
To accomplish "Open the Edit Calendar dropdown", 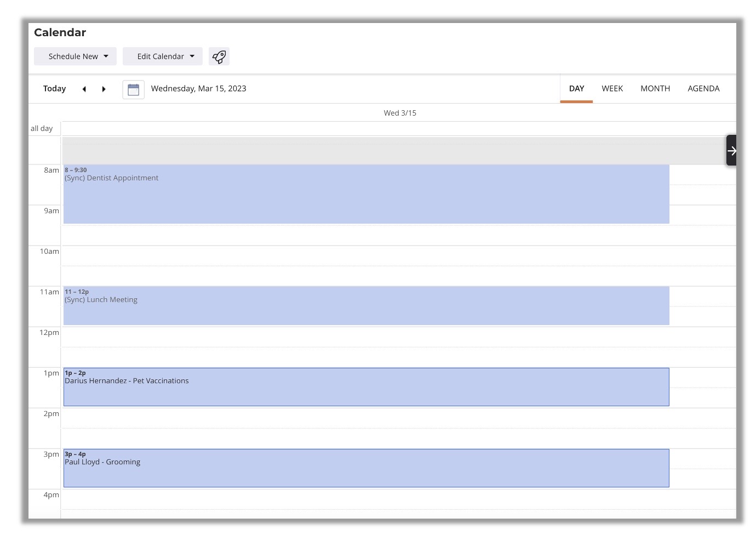I will 163,56.
